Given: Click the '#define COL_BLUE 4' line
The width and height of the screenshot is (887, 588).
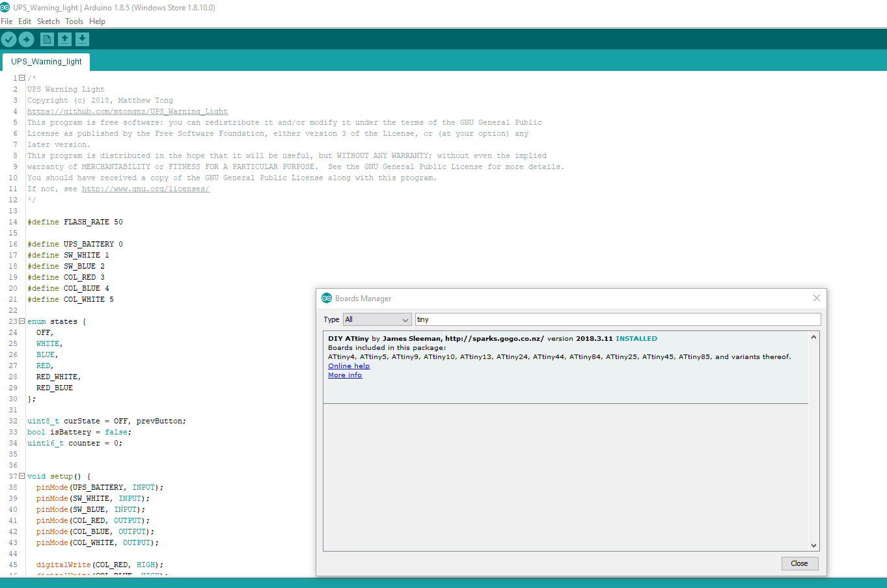Looking at the screenshot, I should click(x=68, y=288).
